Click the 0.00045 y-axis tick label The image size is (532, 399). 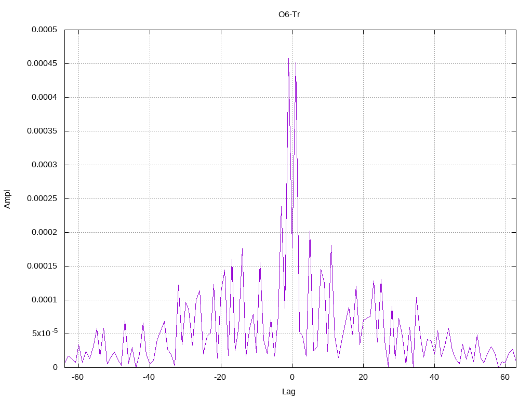pos(42,63)
